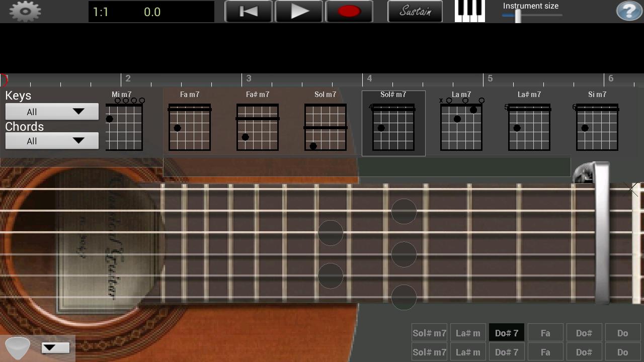Switch to the piano keyboard instrument
This screenshot has height=362, width=644.
click(470, 11)
